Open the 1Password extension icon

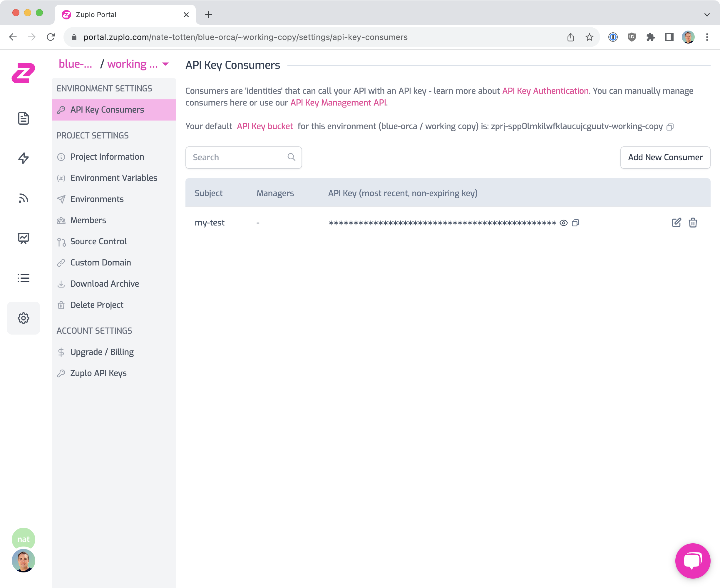coord(613,37)
